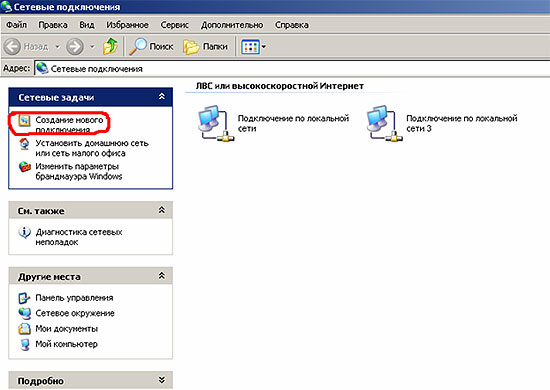
Task: Click Изменить параметры брандмауэра Windows link
Action: point(79,171)
